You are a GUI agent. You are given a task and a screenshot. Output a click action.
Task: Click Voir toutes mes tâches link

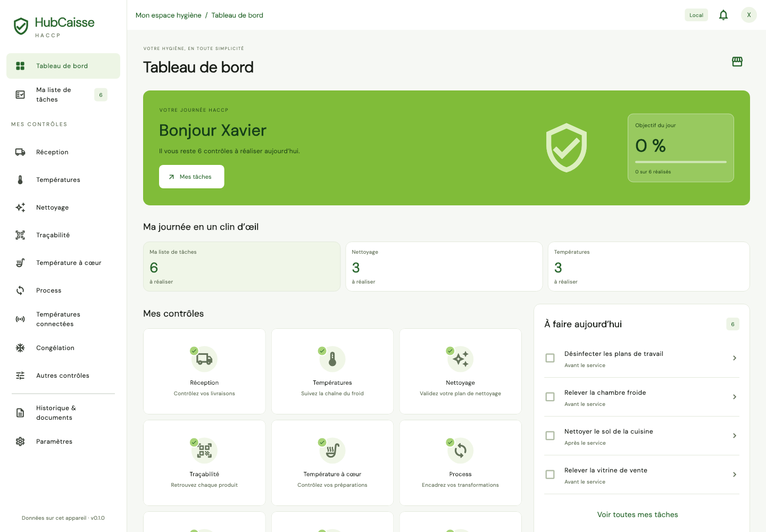click(637, 514)
